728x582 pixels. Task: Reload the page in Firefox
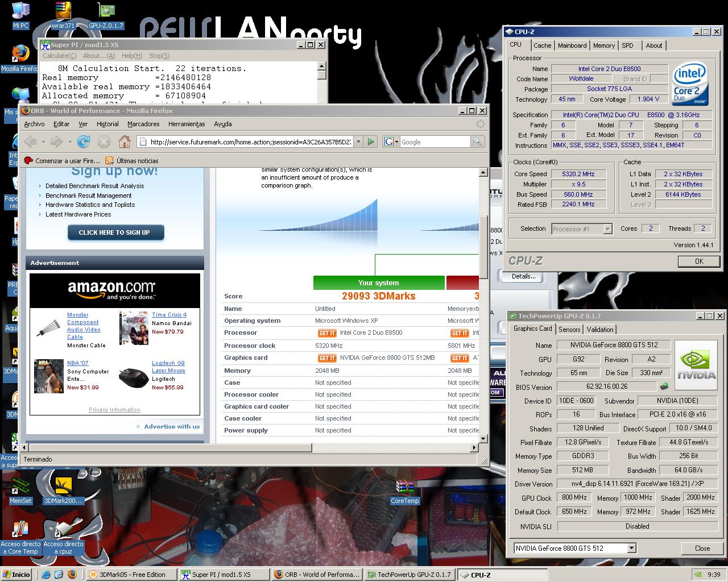click(x=84, y=142)
